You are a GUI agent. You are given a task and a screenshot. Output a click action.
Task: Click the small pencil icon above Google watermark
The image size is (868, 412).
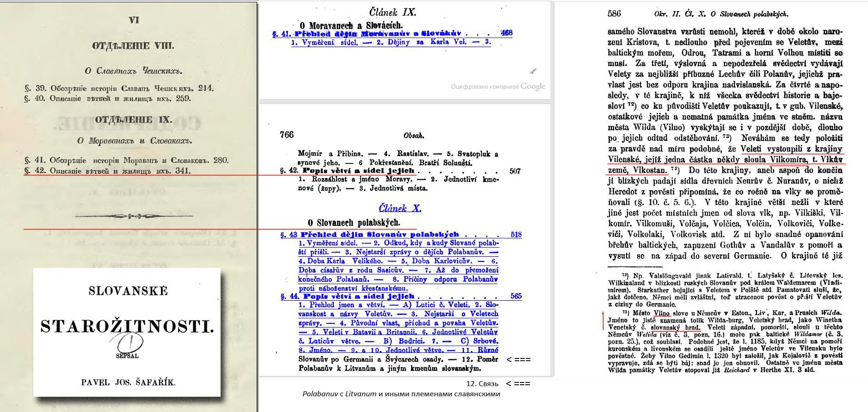tap(533, 71)
